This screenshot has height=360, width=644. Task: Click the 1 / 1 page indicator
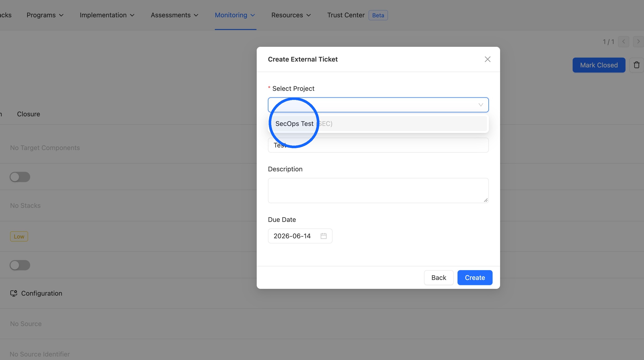click(x=608, y=41)
